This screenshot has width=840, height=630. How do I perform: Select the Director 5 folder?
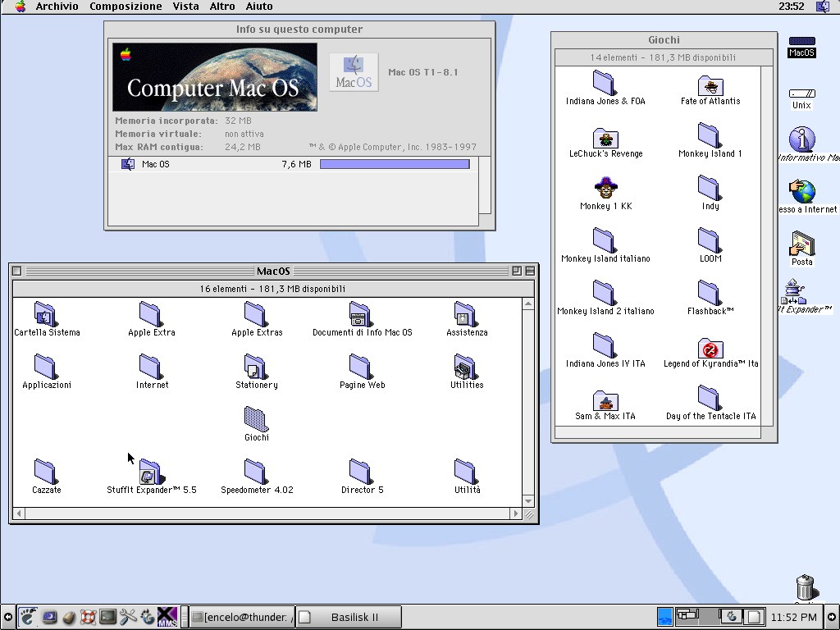pyautogui.click(x=362, y=477)
